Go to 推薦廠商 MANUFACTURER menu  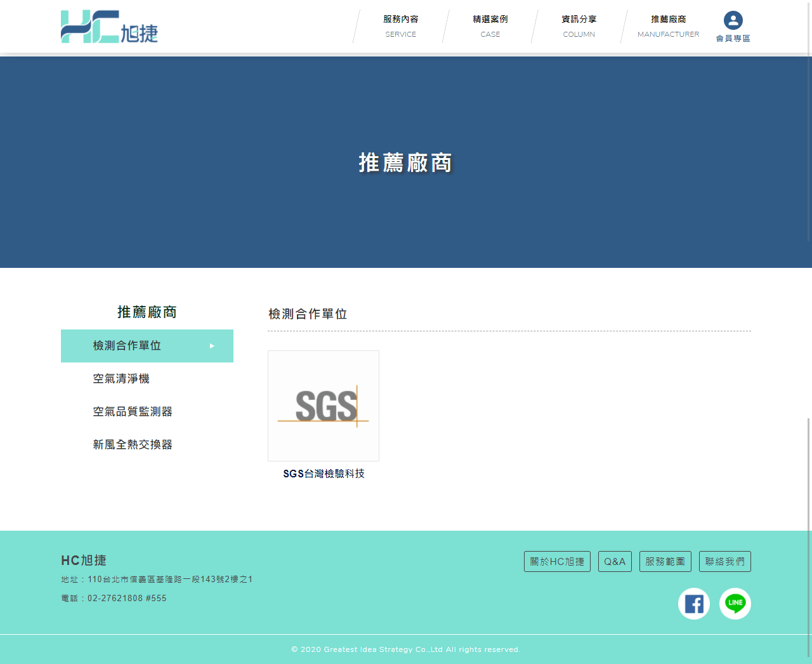[669, 27]
